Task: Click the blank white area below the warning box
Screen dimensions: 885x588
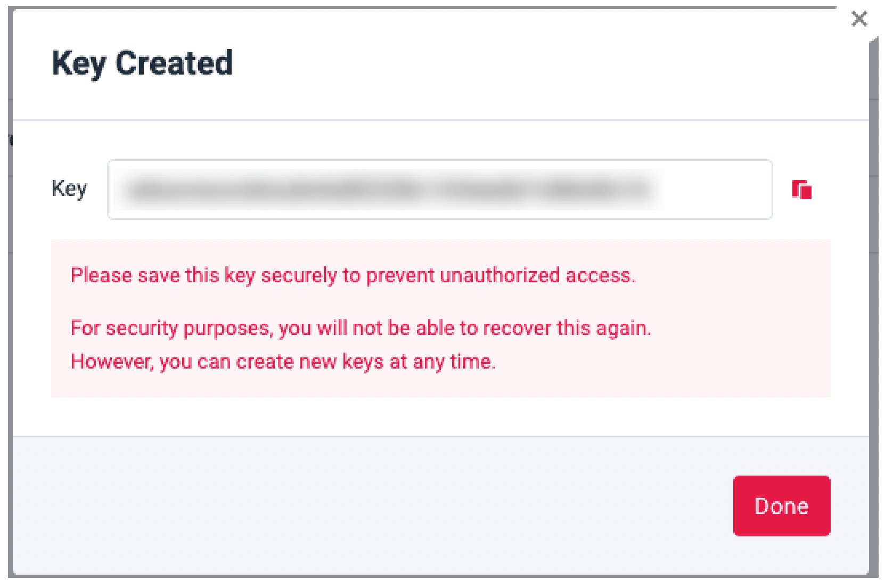Action: (x=426, y=416)
